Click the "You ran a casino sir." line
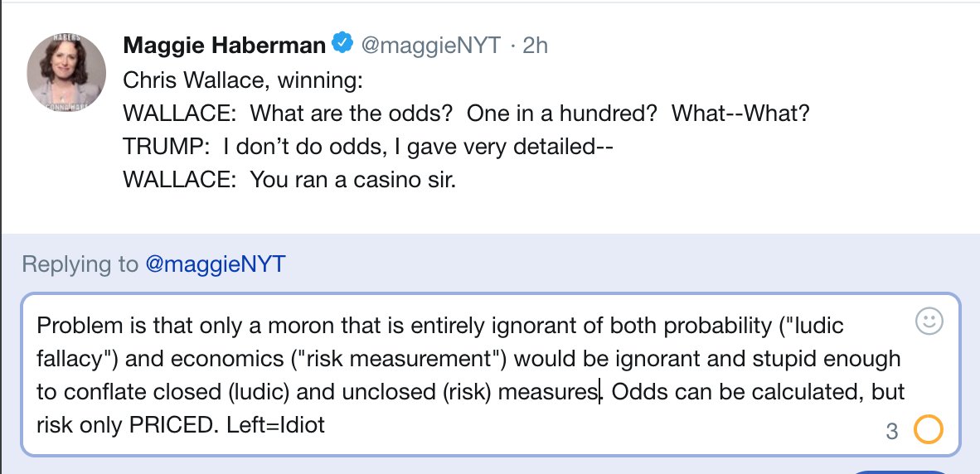The width and height of the screenshot is (980, 474). 289,179
